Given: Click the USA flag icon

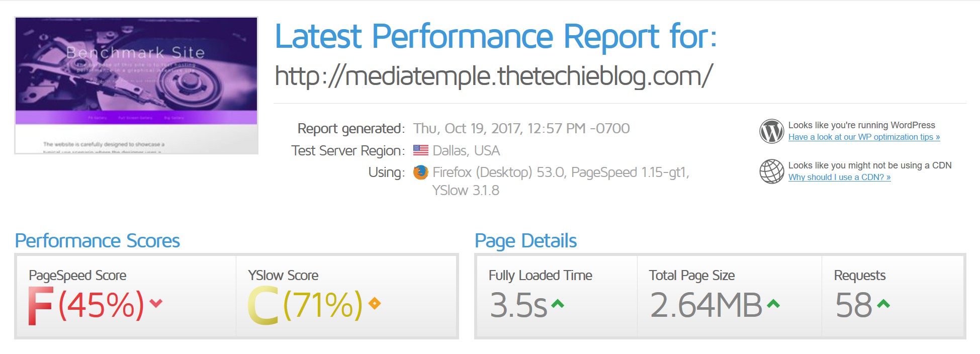Looking at the screenshot, I should coord(420,150).
